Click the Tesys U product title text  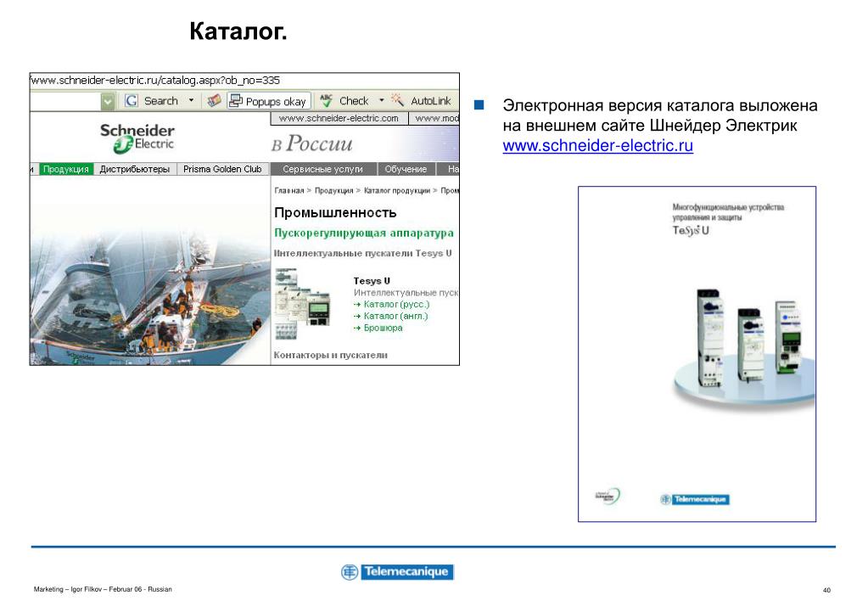click(372, 281)
